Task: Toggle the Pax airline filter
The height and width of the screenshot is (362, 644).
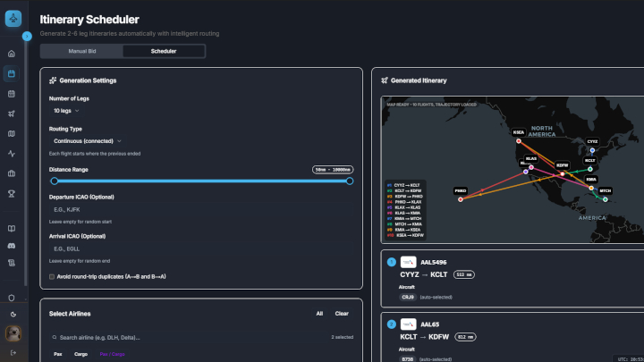Action: tap(57, 355)
